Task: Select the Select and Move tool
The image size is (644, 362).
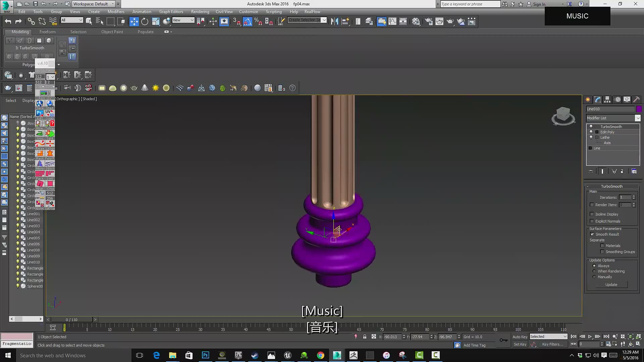Action: (134, 21)
